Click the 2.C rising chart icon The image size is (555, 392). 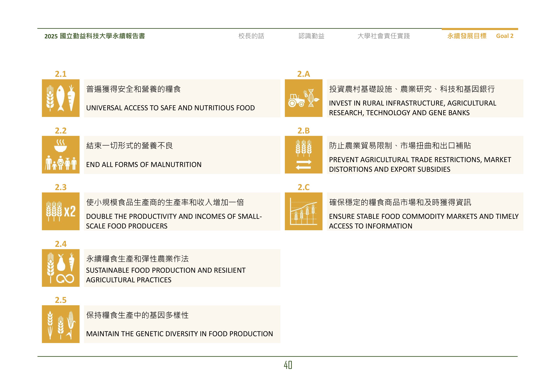coord(303,211)
